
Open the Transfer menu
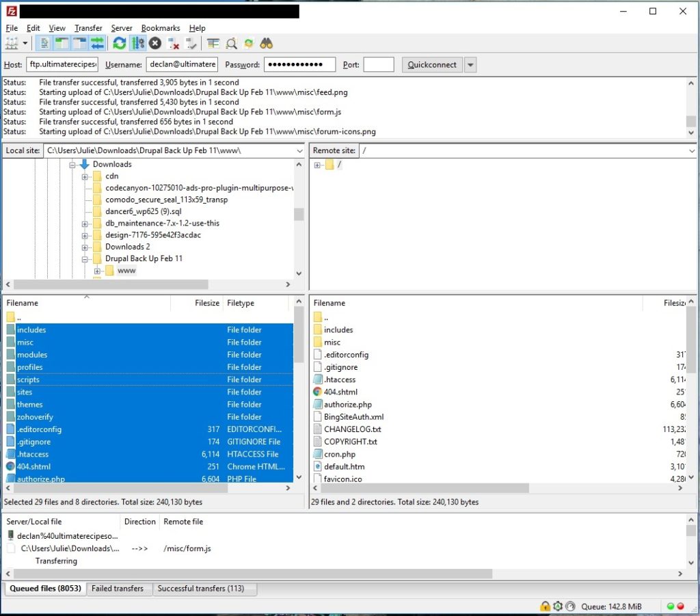(x=87, y=28)
